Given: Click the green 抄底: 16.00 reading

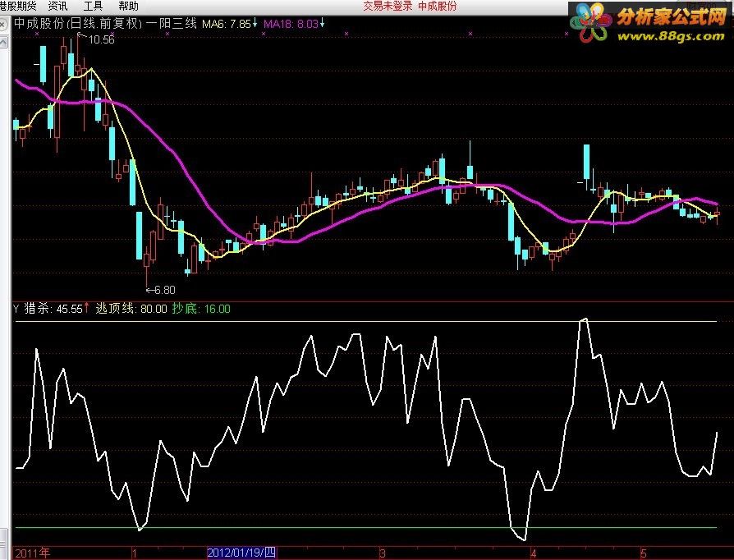Looking at the screenshot, I should click(201, 309).
